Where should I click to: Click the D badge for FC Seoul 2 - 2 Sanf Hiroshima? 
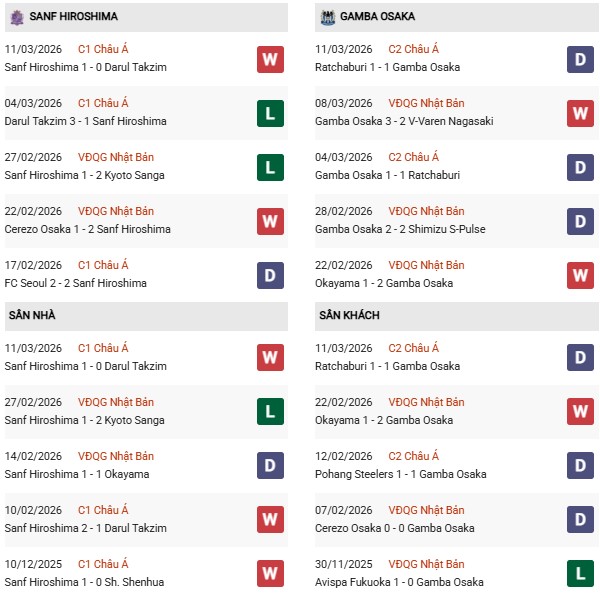pyautogui.click(x=270, y=275)
